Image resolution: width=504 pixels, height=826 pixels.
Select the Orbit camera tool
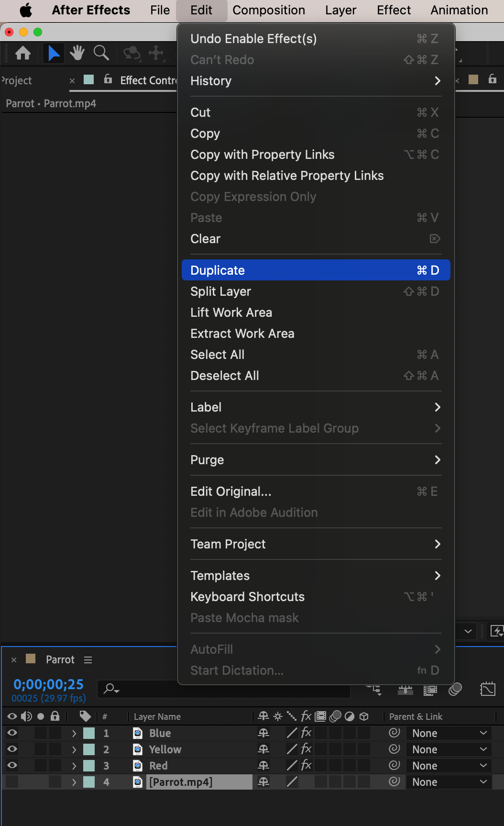132,53
